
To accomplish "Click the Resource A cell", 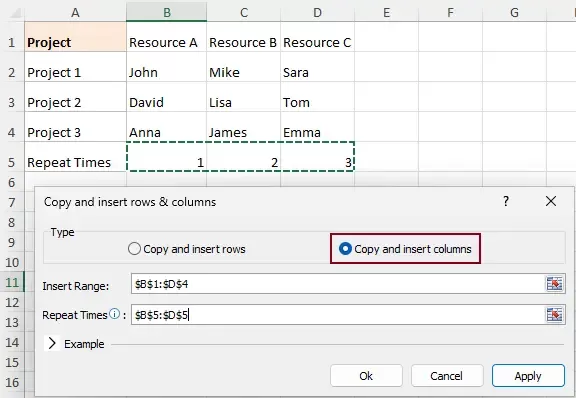I will pos(166,37).
